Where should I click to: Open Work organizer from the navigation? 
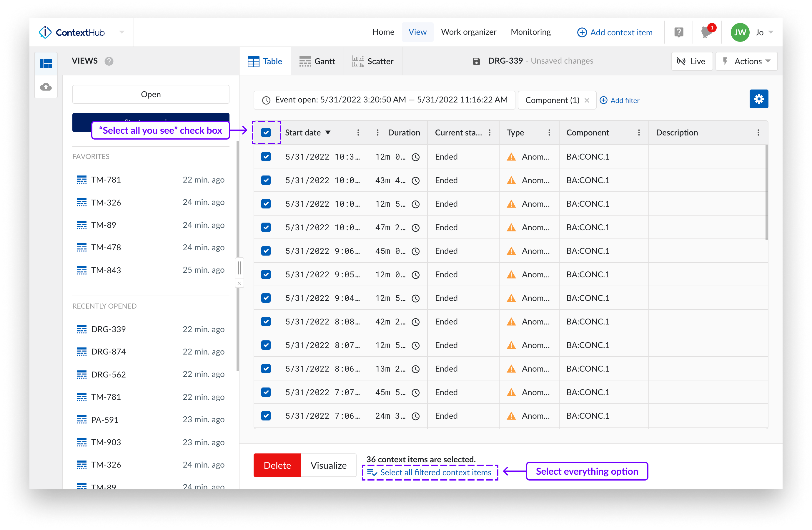point(469,32)
